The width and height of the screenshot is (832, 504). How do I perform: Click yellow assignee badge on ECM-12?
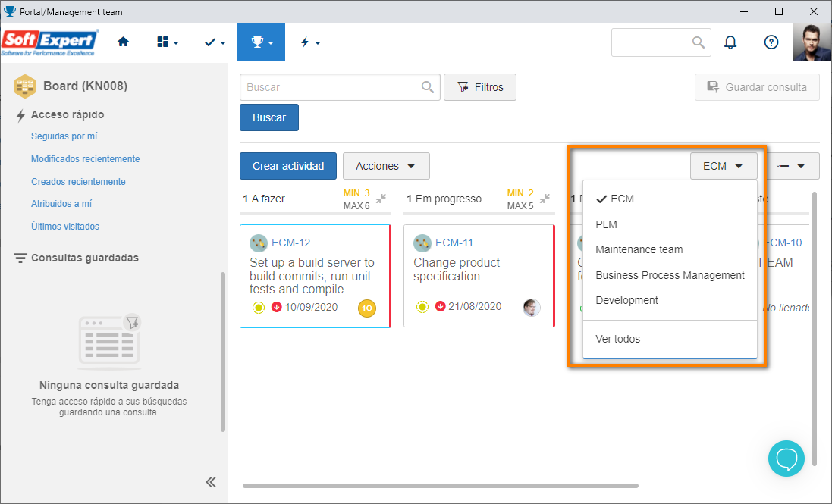click(366, 308)
